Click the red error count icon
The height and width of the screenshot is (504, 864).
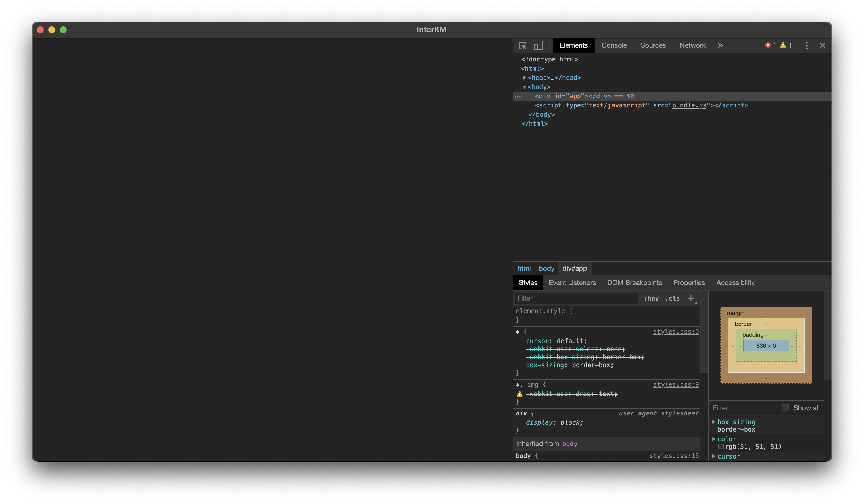(768, 45)
